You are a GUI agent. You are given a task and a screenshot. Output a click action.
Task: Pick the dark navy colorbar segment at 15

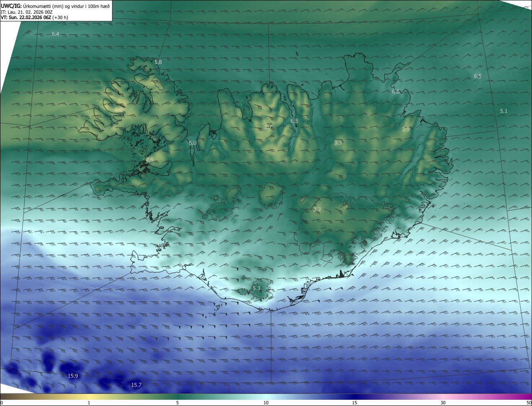(355, 396)
